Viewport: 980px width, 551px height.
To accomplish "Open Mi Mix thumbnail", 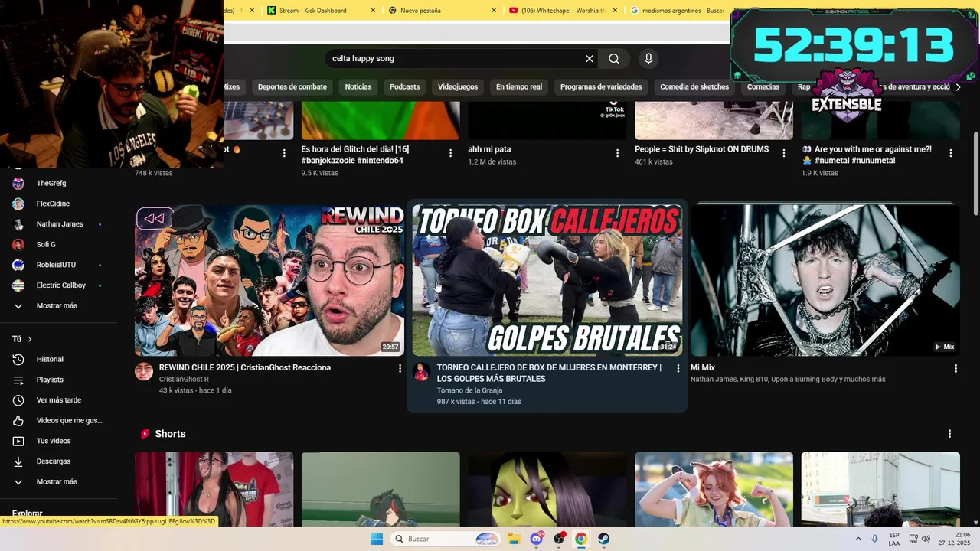I will point(825,280).
